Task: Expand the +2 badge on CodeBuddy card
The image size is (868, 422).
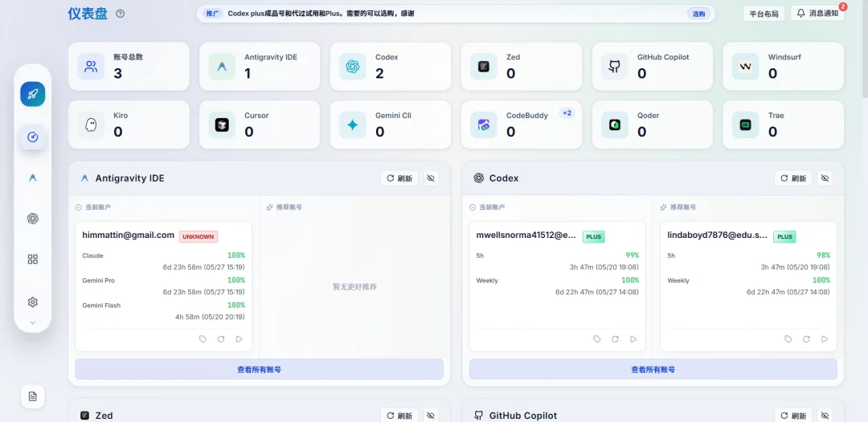Action: point(567,113)
